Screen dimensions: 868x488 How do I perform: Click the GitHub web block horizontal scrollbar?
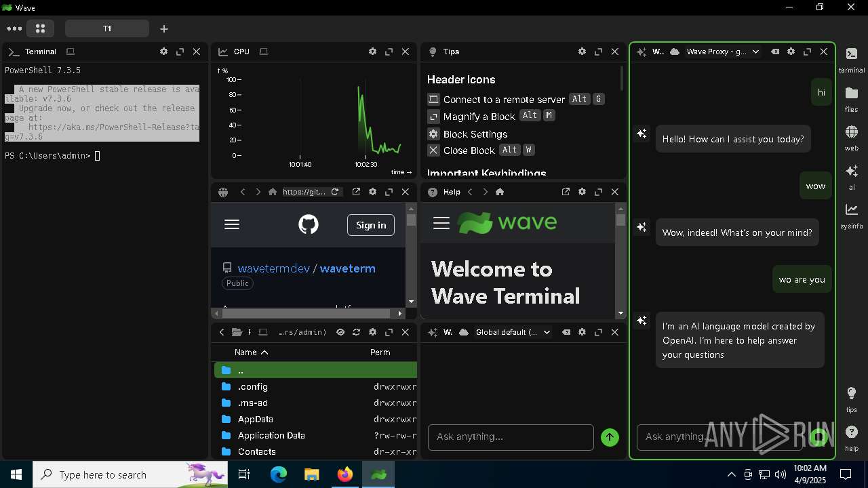[306, 313]
